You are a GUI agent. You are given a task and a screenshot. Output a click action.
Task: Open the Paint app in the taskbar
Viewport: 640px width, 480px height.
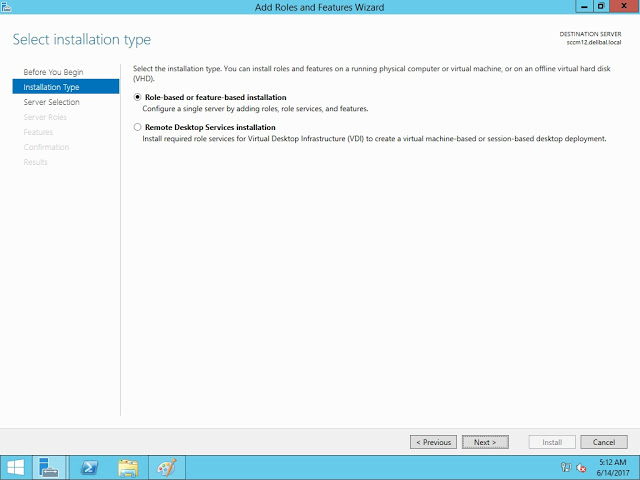(x=166, y=467)
